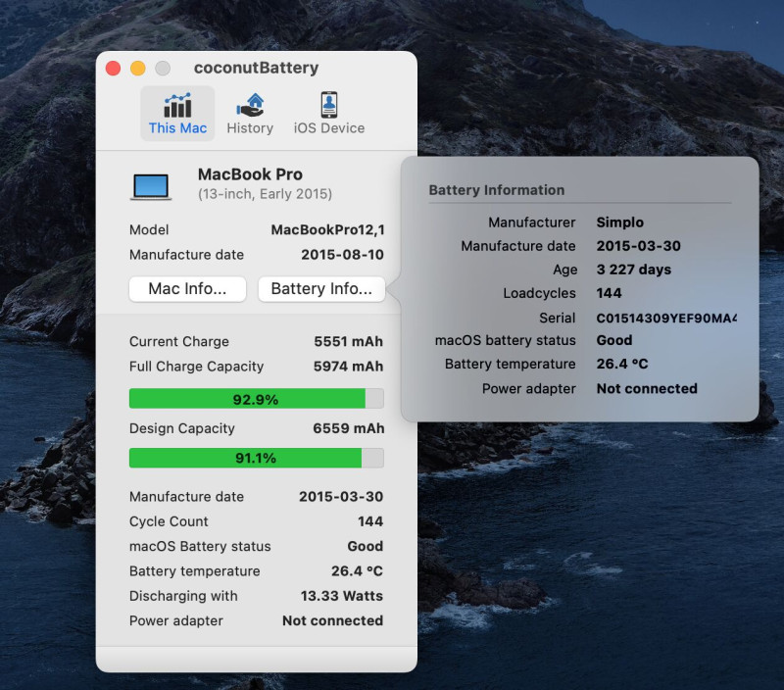Select the Simplo manufacturer value
The width and height of the screenshot is (784, 690).
[620, 222]
